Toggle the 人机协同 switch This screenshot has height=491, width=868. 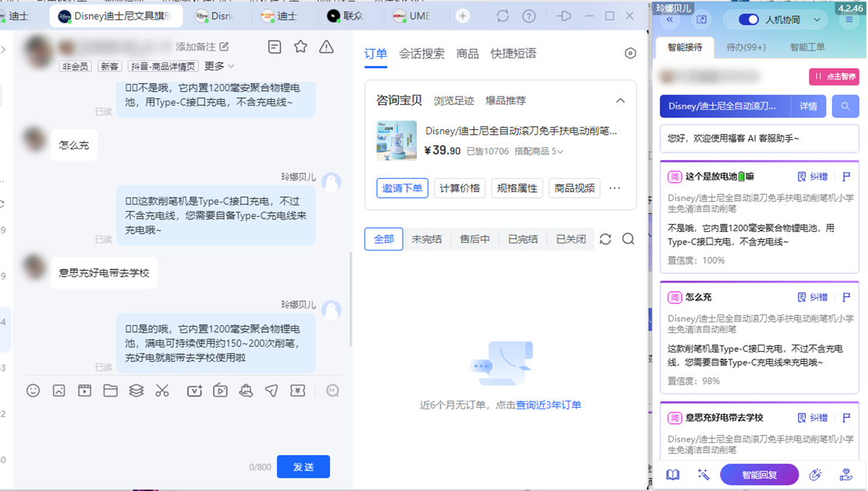[748, 20]
